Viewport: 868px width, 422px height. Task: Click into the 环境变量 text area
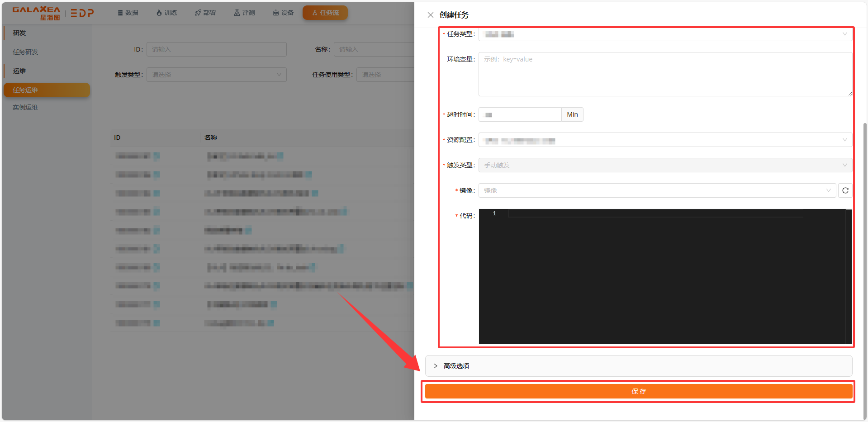point(665,74)
